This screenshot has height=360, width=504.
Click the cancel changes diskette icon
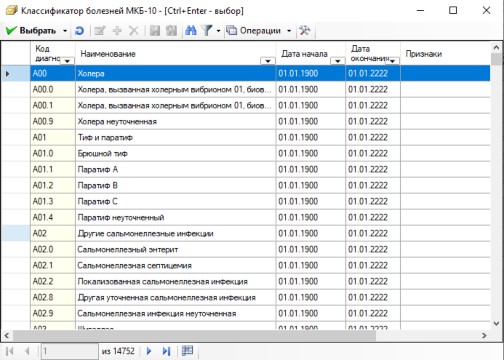172,31
